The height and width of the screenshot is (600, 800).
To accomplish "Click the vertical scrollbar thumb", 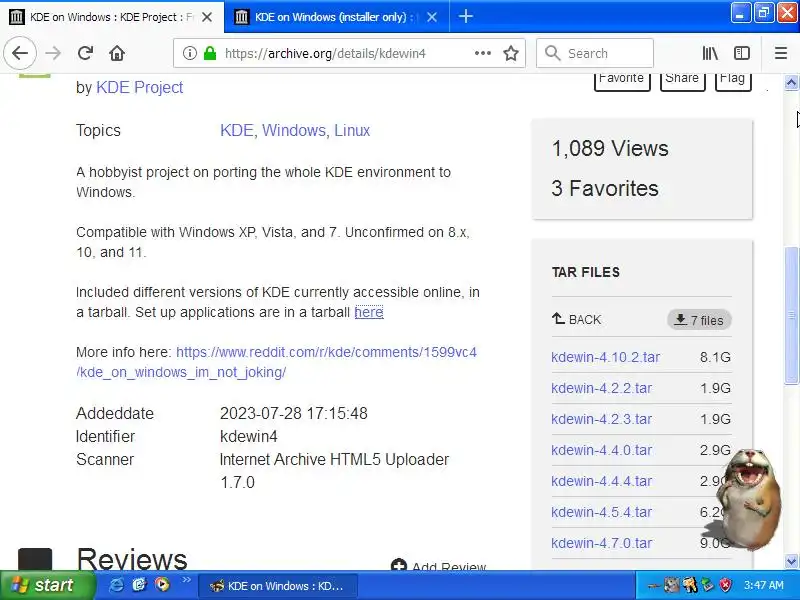I will click(x=791, y=315).
